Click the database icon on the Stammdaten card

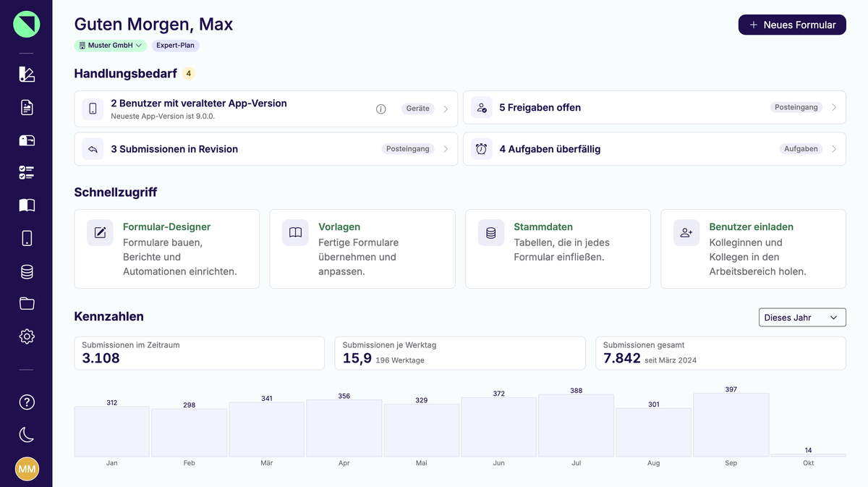pos(491,233)
